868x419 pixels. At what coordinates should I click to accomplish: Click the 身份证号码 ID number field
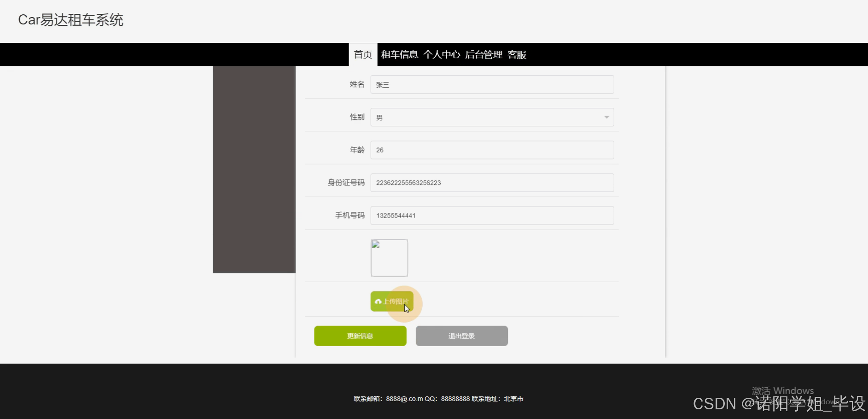point(492,183)
